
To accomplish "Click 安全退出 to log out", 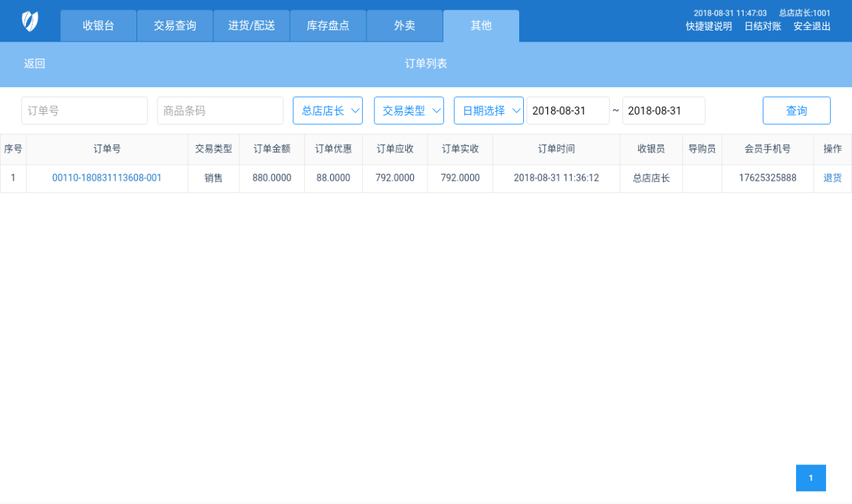I will click(x=811, y=27).
